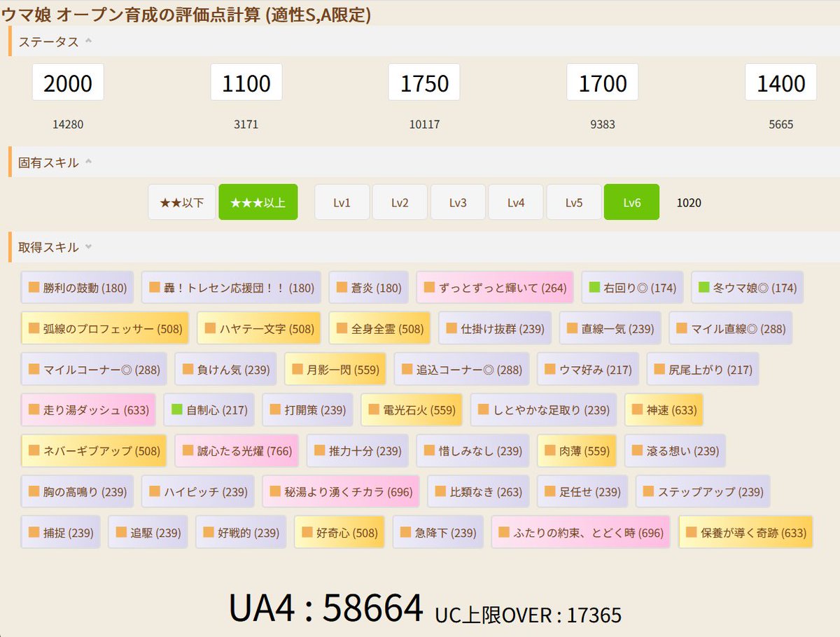Select skill ハイピッチ (239)
Viewport: 840px width, 637px height.
tap(198, 491)
